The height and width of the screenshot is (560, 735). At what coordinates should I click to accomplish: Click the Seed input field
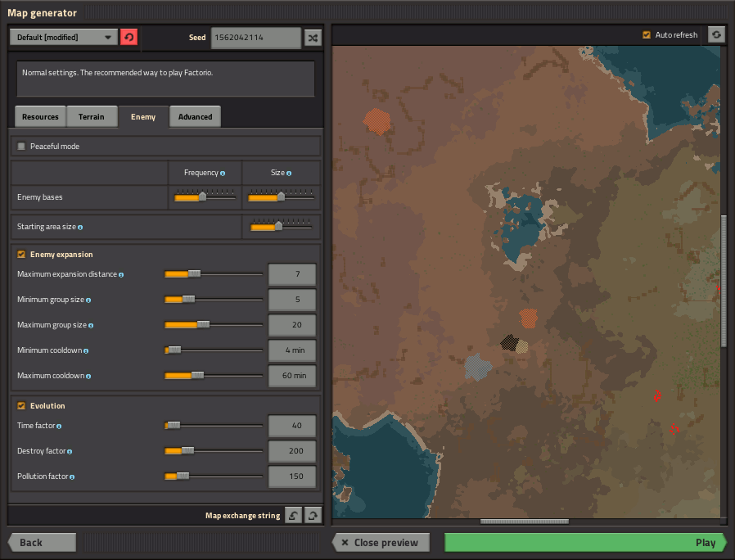pos(256,38)
